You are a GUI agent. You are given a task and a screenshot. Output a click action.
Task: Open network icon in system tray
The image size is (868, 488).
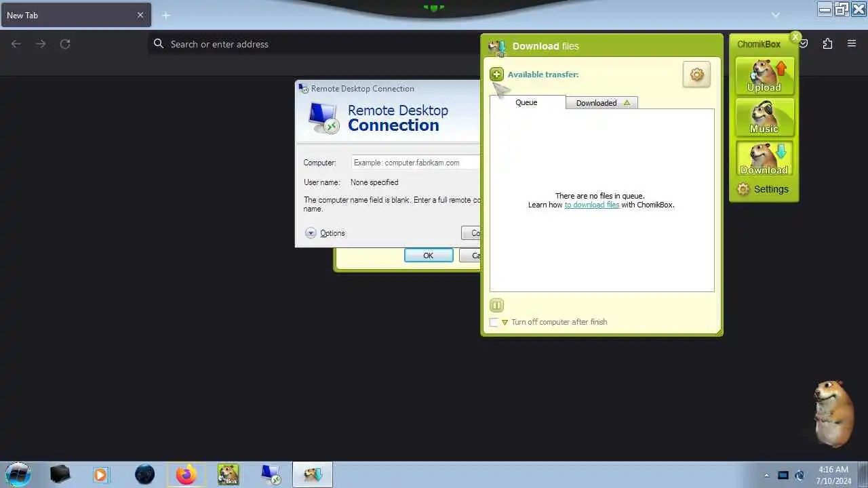coord(783,475)
